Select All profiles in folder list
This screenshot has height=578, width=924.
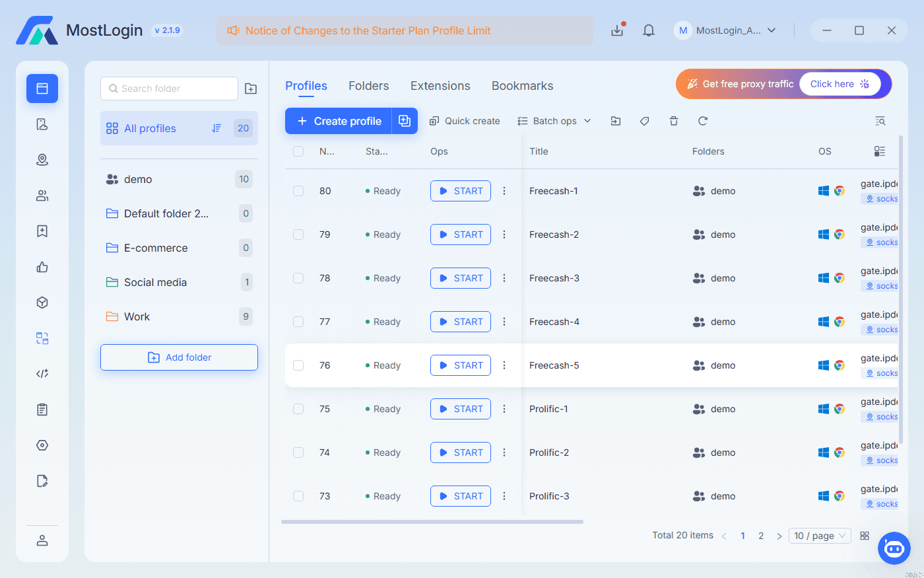[179, 128]
